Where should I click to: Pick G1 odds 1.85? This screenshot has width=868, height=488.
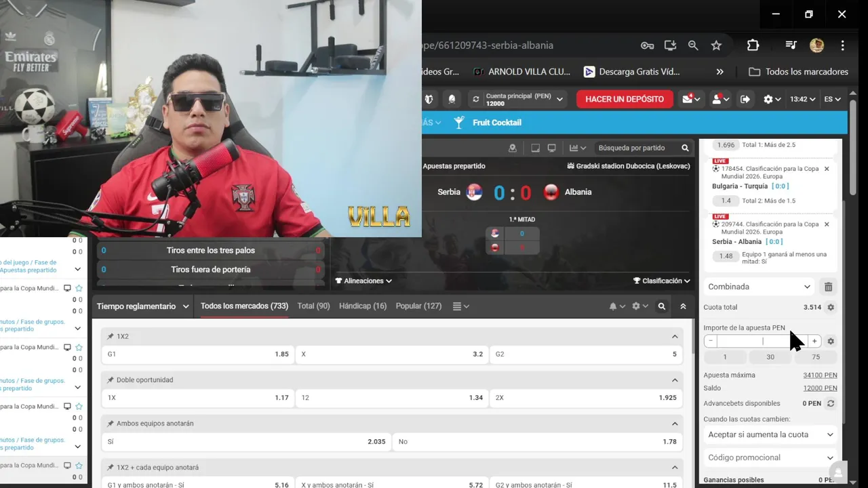point(198,354)
